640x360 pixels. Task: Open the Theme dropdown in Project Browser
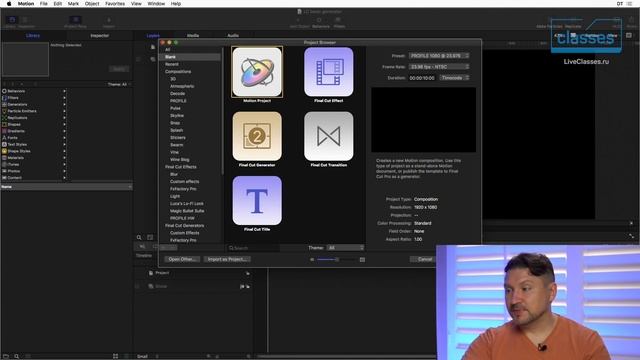(345, 248)
